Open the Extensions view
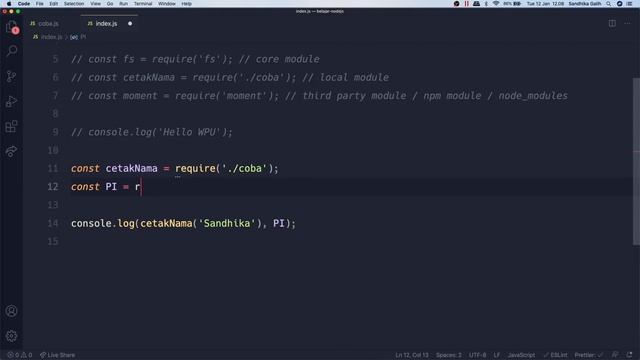The width and height of the screenshot is (640, 360). (x=11, y=127)
